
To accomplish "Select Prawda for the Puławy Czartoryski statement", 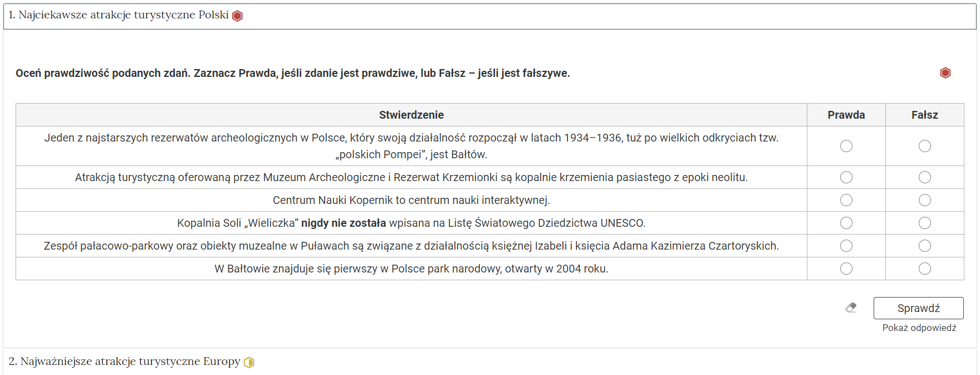I will point(846,246).
